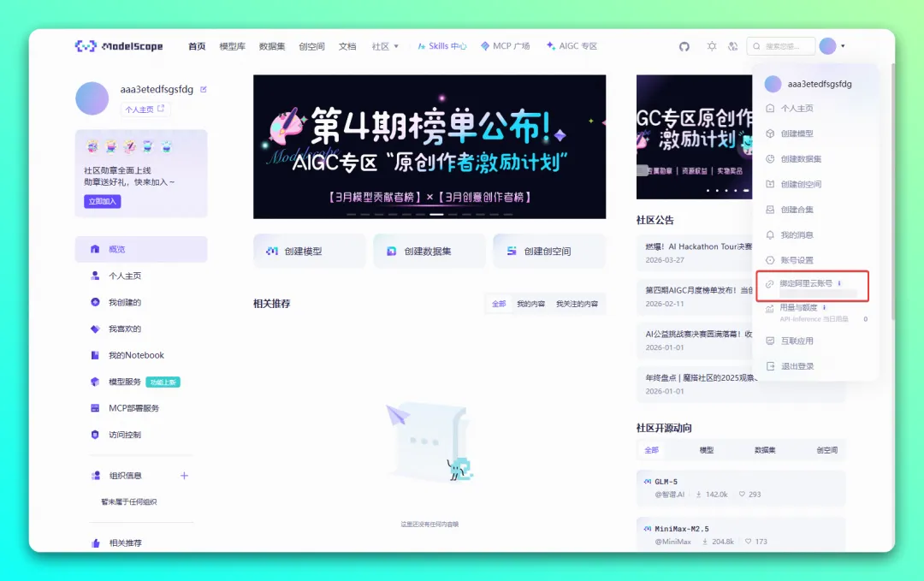Click the MCP部署服务 icon
The height and width of the screenshot is (581, 924).
95,408
